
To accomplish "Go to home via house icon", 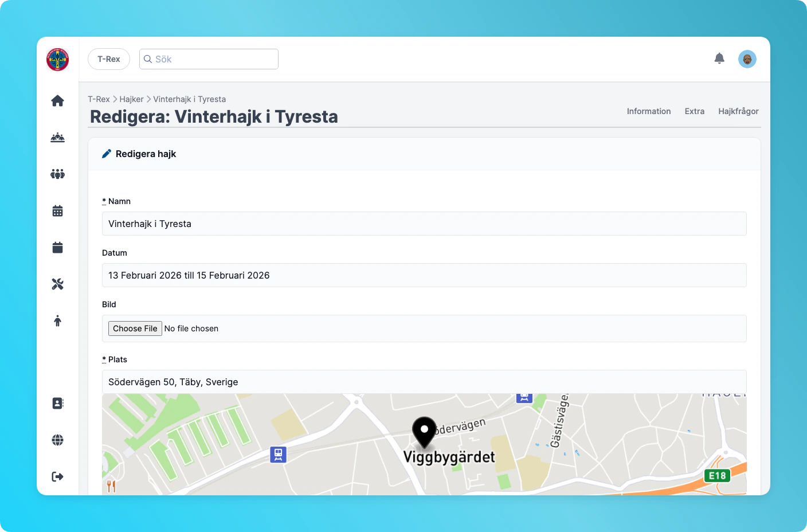I will click(x=57, y=101).
